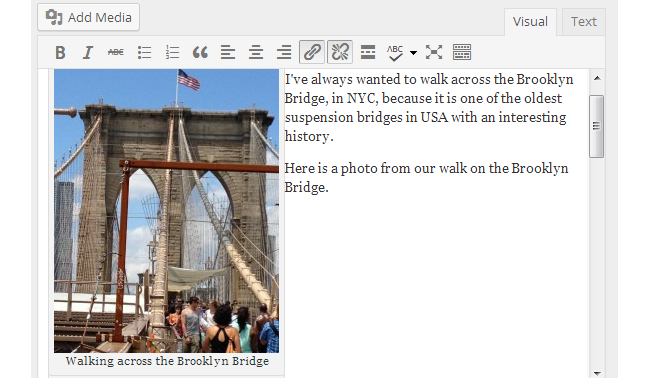Remove link with unlink icon
This screenshot has height=378, width=650.
pos(340,52)
